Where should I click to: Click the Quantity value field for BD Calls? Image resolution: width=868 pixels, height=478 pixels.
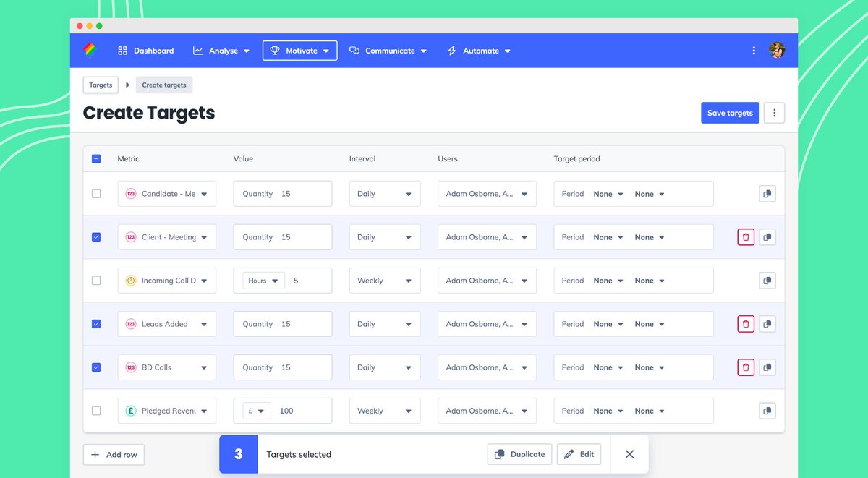pos(283,367)
